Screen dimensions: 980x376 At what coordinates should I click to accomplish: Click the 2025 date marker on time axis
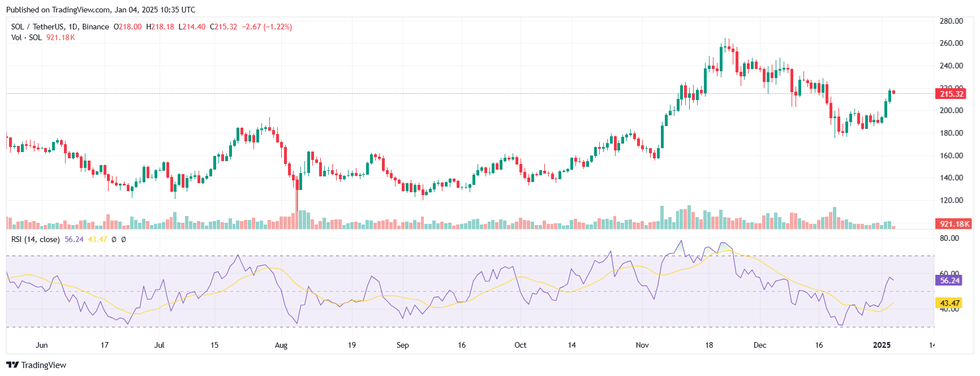point(882,345)
